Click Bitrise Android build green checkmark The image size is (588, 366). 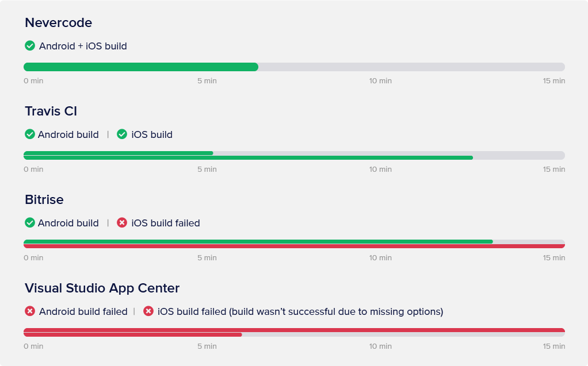coord(30,223)
